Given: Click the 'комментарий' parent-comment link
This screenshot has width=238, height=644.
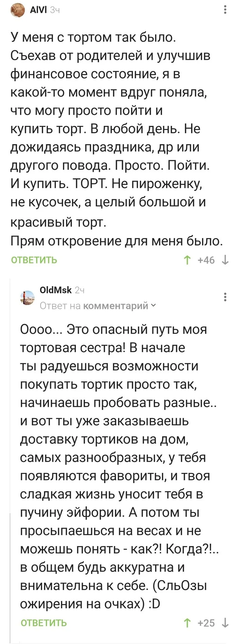Looking at the screenshot, I should (116, 306).
